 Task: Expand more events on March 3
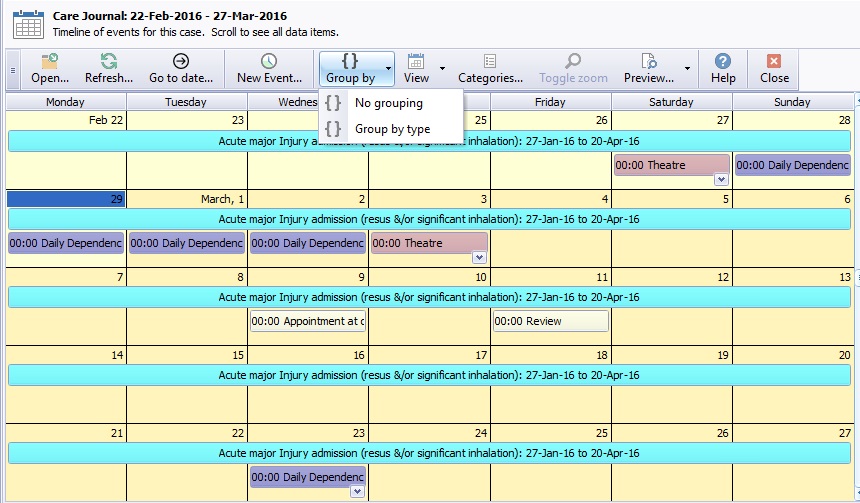(x=479, y=258)
